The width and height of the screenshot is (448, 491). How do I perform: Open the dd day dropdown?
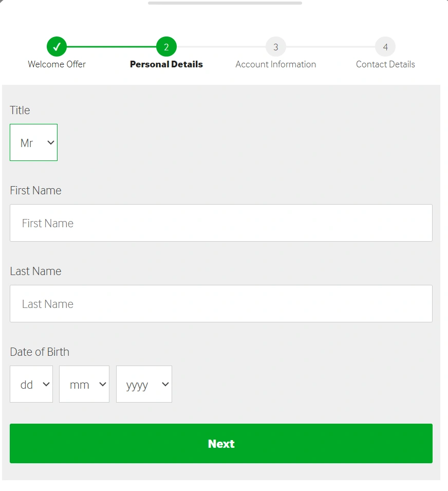point(31,384)
